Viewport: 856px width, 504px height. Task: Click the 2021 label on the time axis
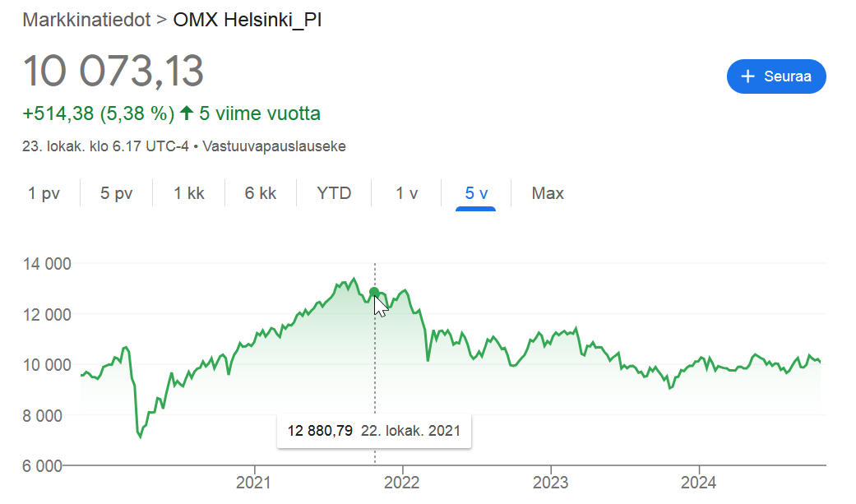pyautogui.click(x=253, y=483)
